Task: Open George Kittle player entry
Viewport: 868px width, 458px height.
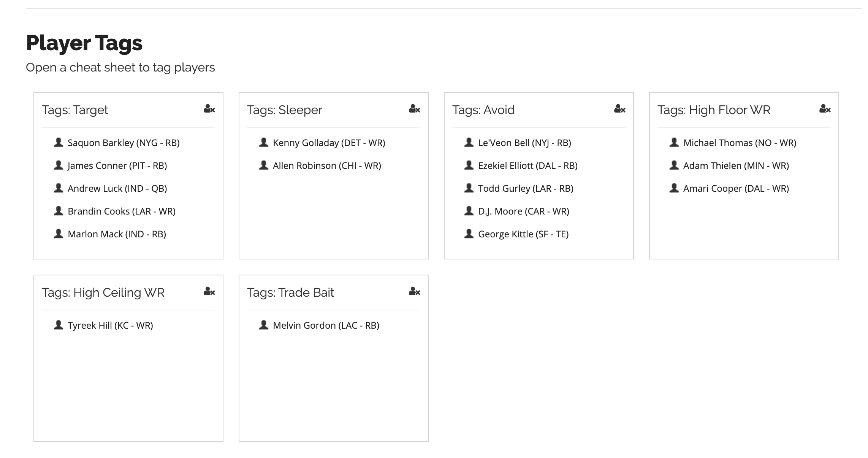Action: click(x=523, y=234)
